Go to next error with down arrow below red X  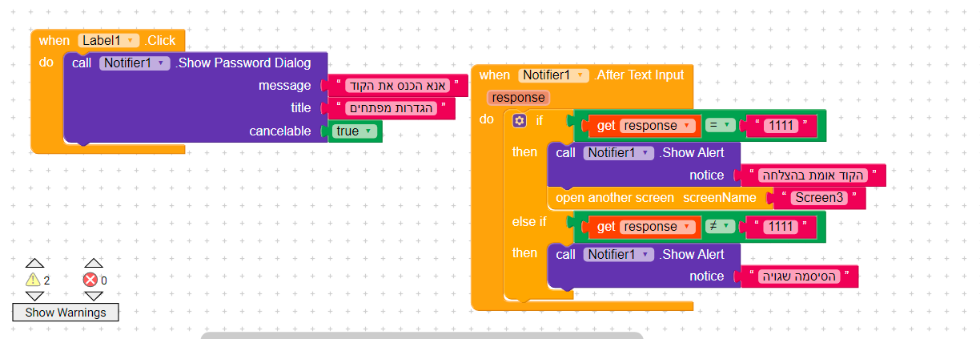coord(94,296)
